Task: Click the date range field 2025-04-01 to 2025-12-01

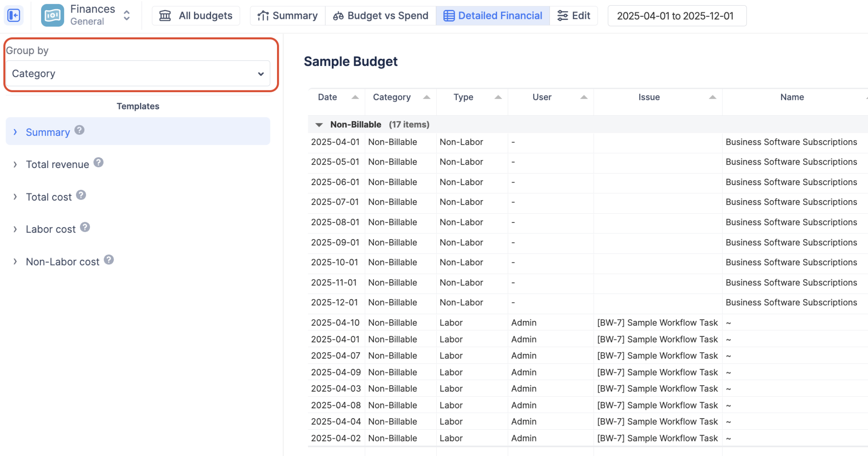Action: pos(677,16)
